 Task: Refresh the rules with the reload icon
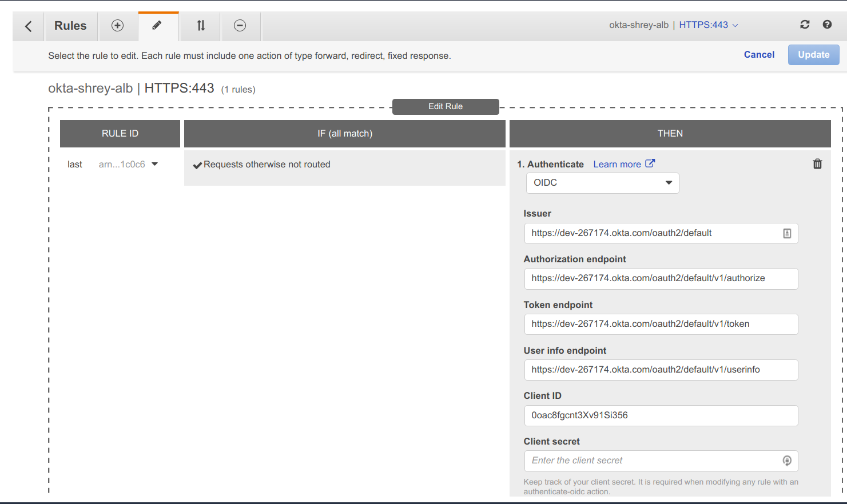click(805, 25)
